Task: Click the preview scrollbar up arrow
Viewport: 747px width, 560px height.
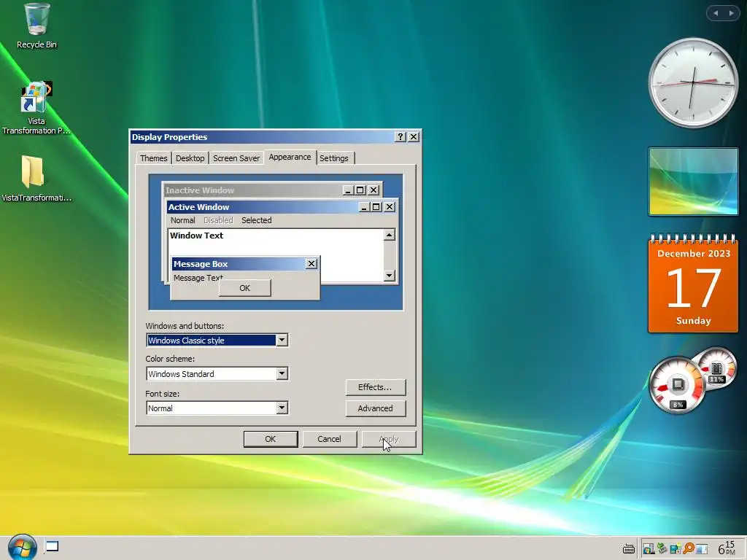Action: tap(390, 235)
